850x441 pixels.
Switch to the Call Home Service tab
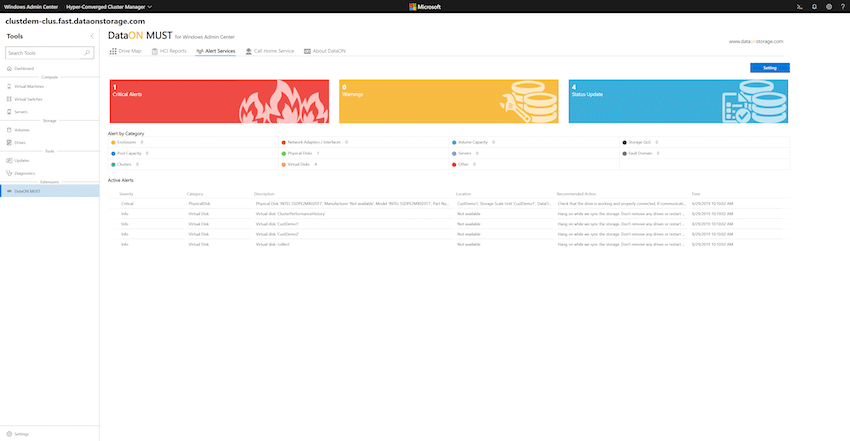pos(269,51)
